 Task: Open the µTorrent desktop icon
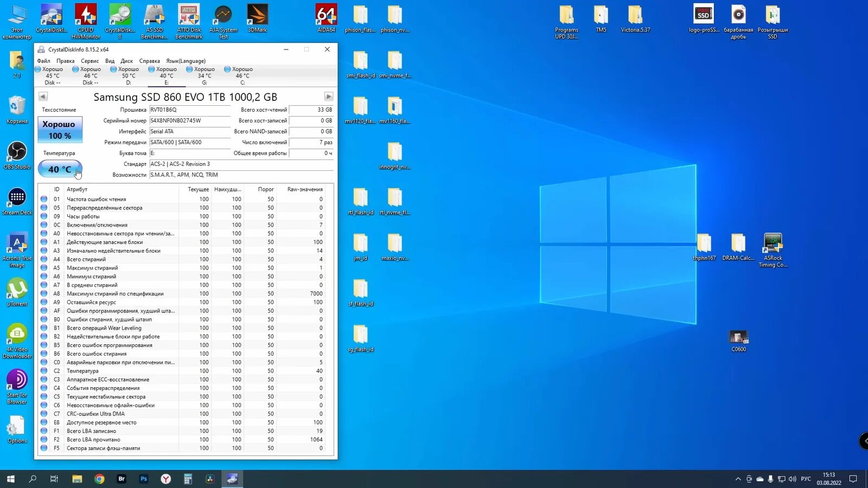[x=17, y=293]
